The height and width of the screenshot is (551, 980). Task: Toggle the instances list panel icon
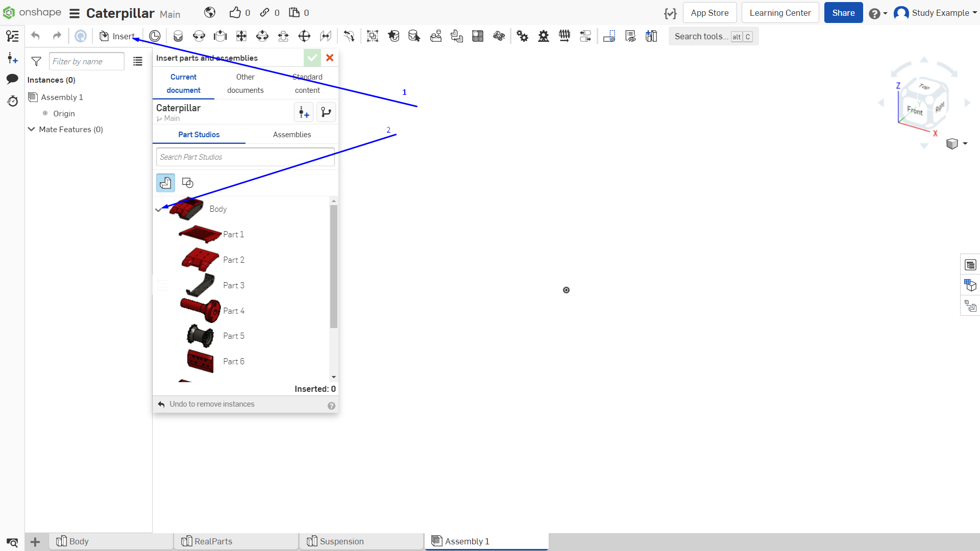pos(12,36)
